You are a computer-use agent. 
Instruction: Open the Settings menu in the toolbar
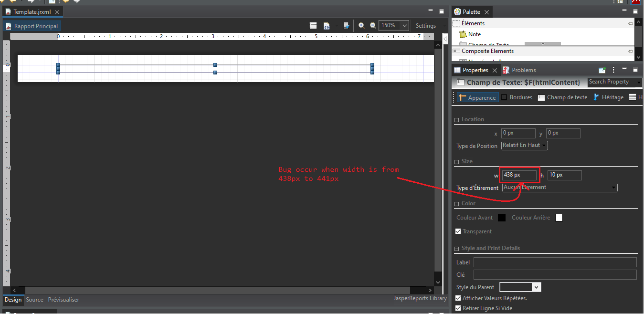point(425,25)
